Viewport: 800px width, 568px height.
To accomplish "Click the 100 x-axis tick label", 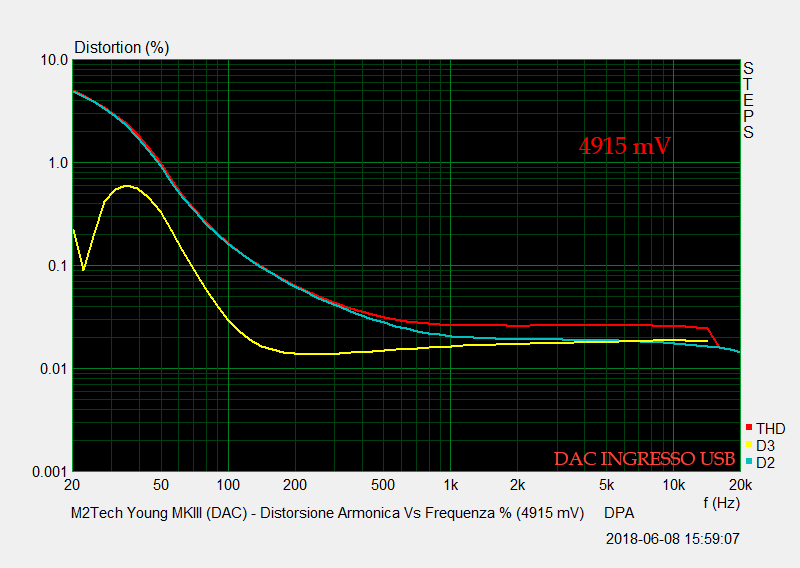I will coord(228,485).
